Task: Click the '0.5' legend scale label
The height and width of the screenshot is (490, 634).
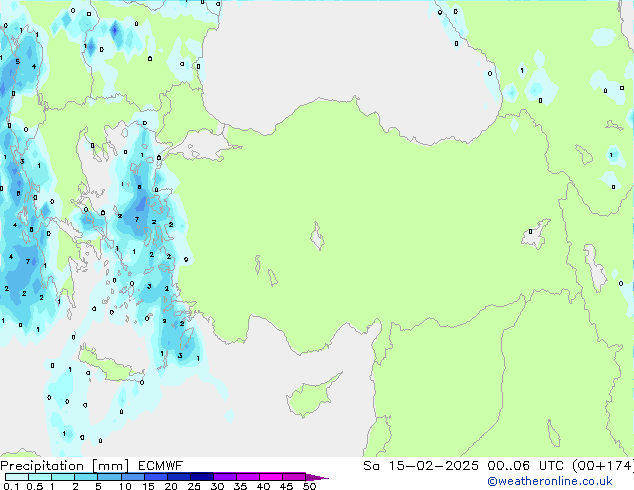Action: pos(35,486)
